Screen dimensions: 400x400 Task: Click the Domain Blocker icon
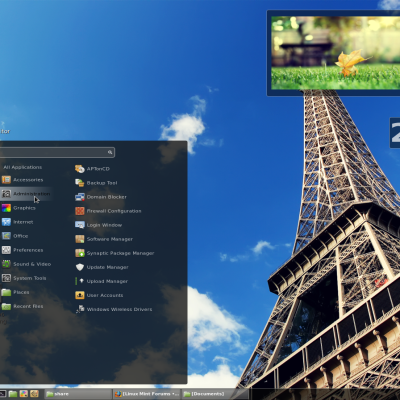click(x=80, y=197)
